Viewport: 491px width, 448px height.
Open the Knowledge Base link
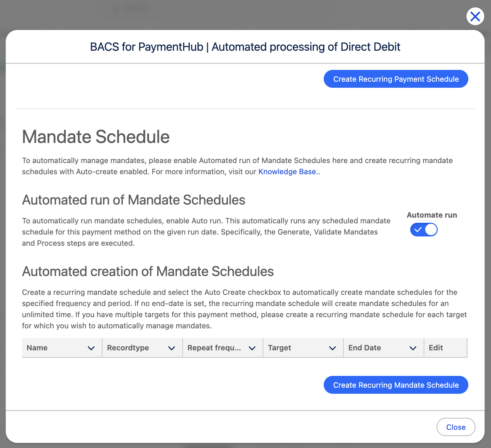[287, 171]
